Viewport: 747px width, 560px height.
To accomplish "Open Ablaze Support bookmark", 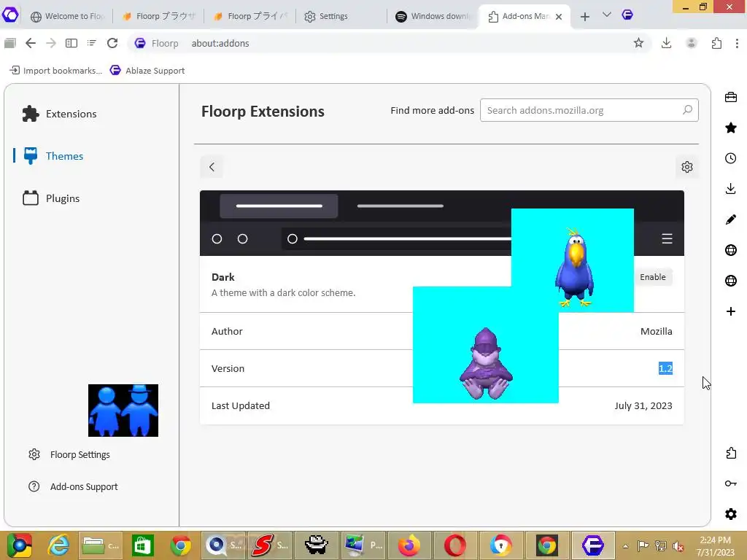I will click(147, 71).
